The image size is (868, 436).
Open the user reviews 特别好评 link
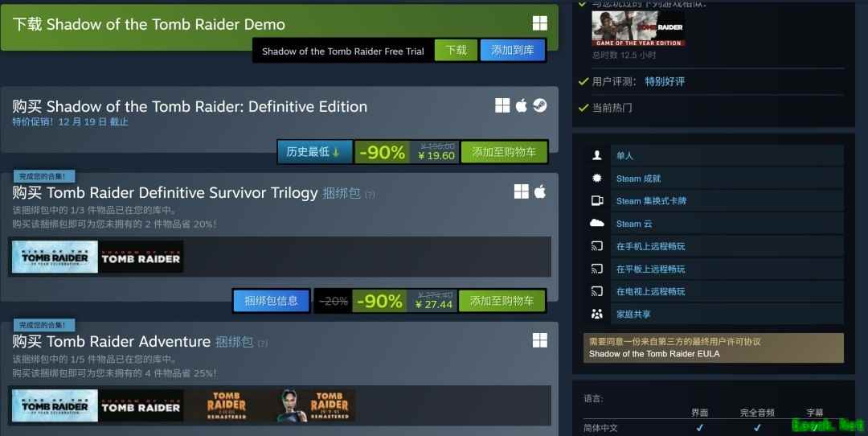coord(665,81)
